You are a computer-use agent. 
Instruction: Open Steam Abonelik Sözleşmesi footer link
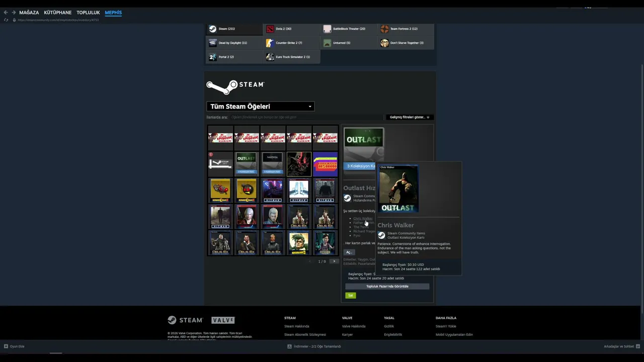tap(305, 334)
